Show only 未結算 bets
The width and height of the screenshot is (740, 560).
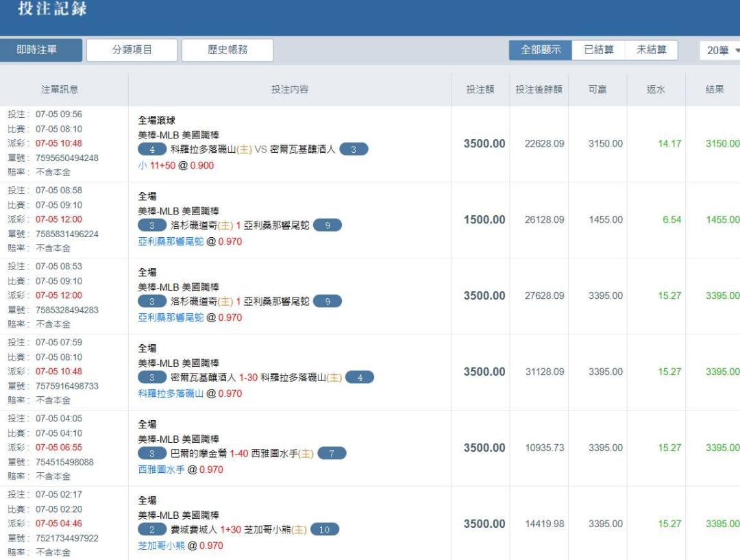point(651,50)
